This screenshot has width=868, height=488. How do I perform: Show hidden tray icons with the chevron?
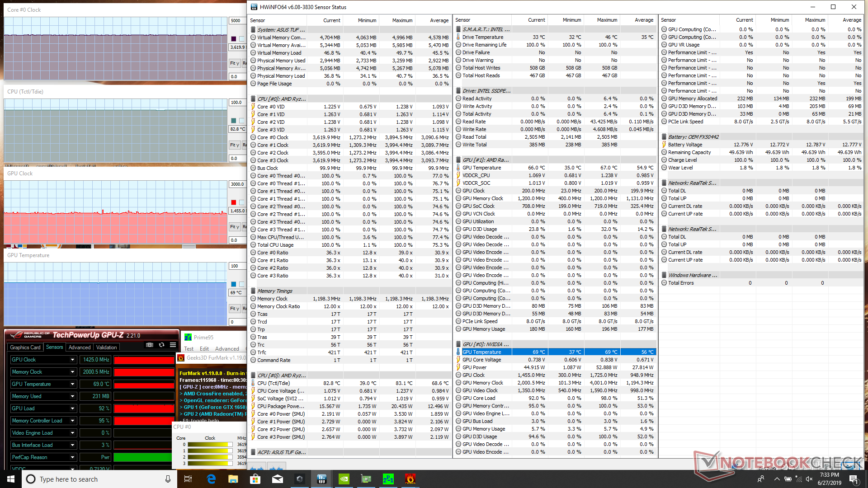point(777,479)
